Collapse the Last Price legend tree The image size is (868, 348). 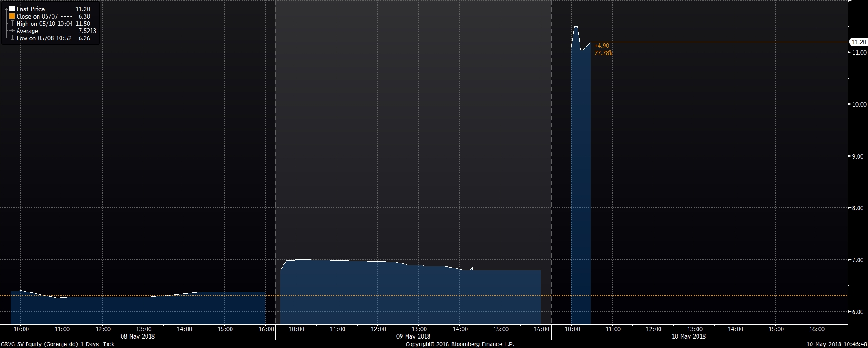pos(6,9)
